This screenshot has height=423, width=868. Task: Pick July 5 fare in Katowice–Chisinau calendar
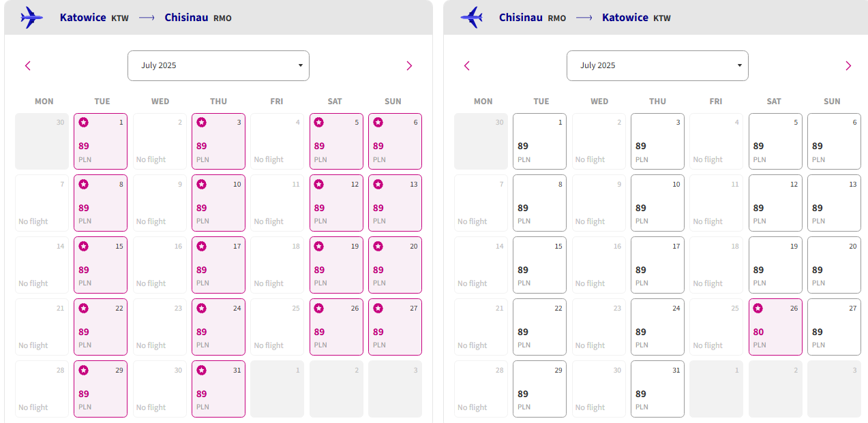(336, 141)
